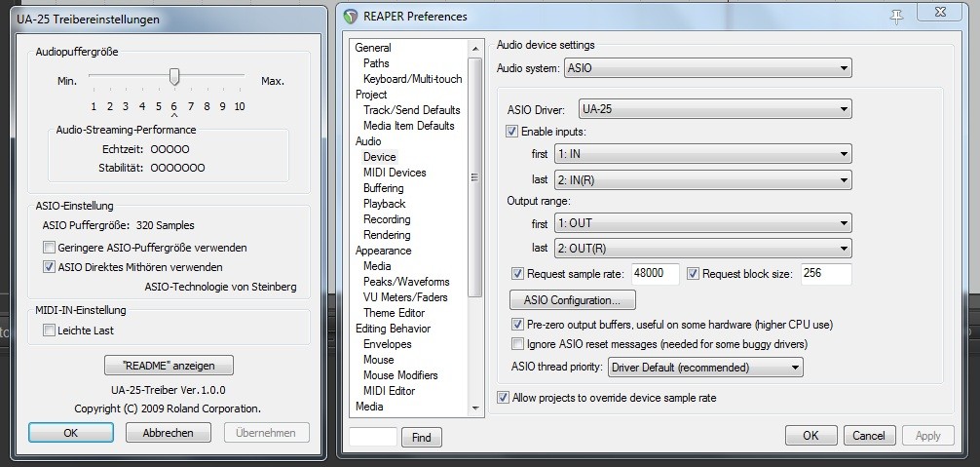Open 'Theme Editor' preferences page

(x=394, y=313)
